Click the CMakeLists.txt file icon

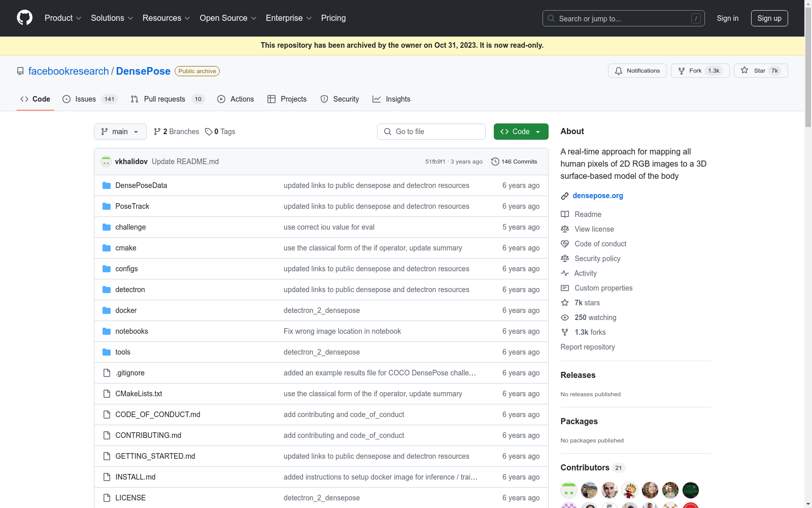click(107, 394)
